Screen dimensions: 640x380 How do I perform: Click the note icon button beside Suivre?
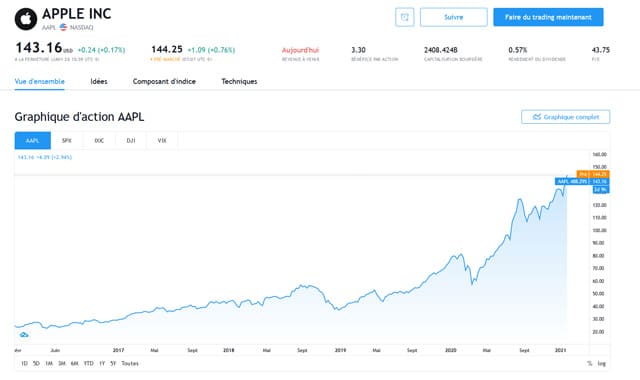pos(404,17)
